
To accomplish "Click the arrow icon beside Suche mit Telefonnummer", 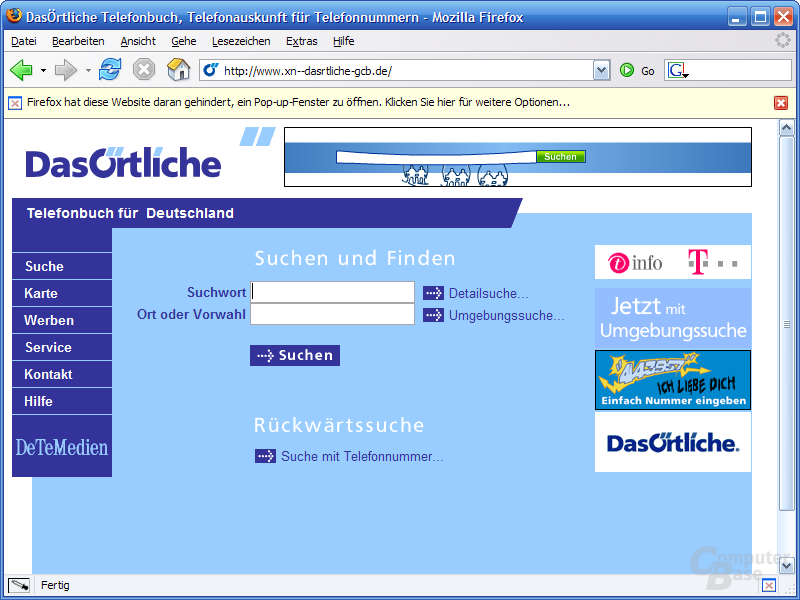I will pyautogui.click(x=265, y=456).
